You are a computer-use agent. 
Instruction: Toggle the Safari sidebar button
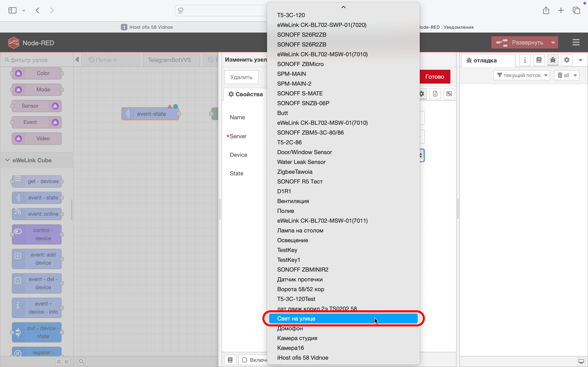(12, 10)
